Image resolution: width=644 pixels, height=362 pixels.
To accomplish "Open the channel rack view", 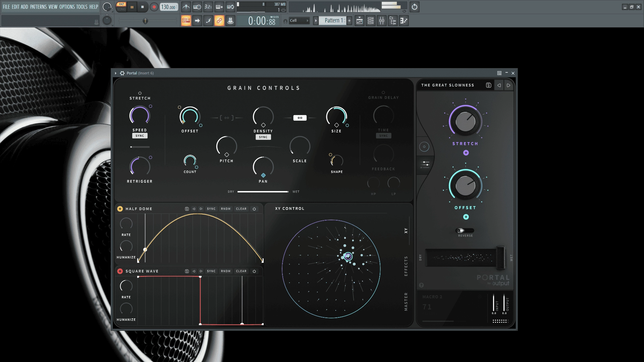I will 371,21.
